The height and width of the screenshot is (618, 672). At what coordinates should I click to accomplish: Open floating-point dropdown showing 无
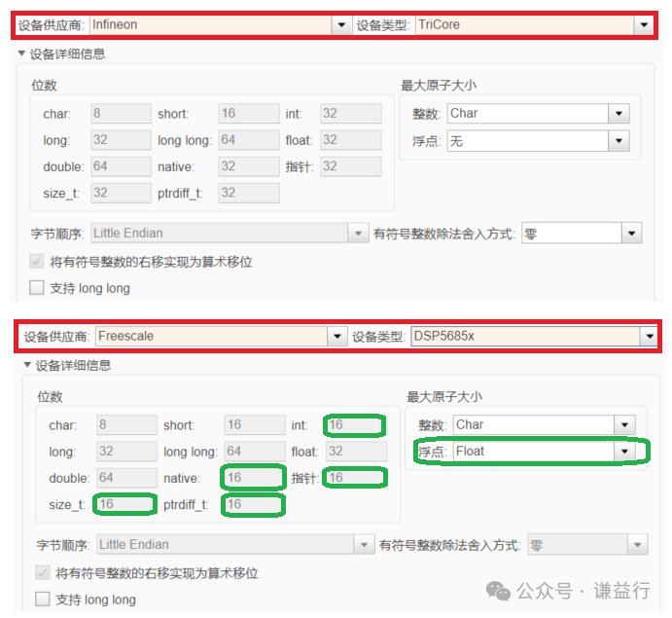point(619,141)
